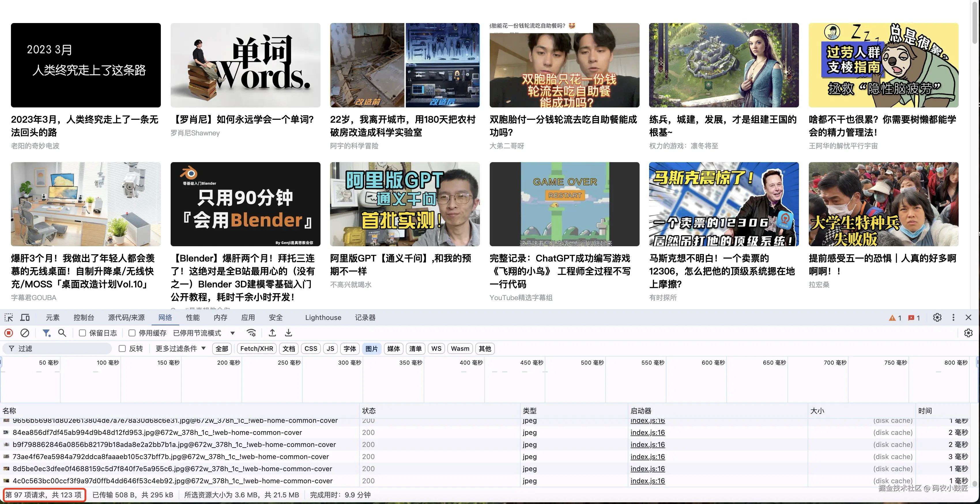Open network conditions settings icon
980x504 pixels.
coord(251,333)
